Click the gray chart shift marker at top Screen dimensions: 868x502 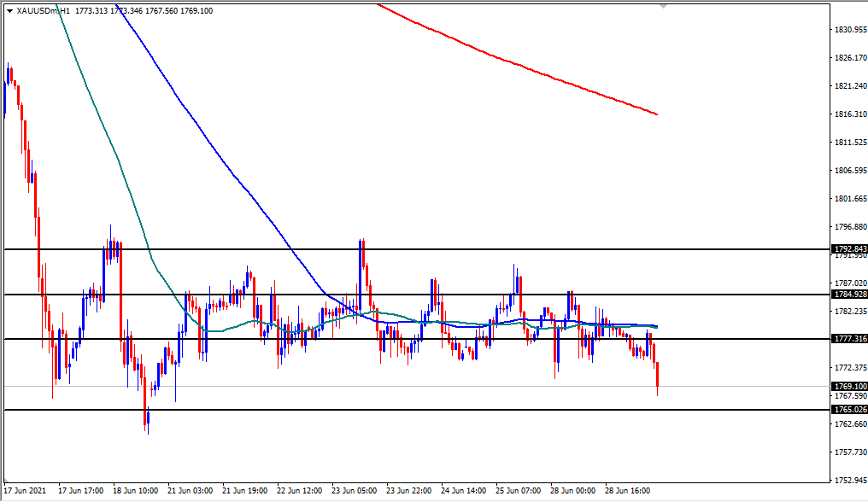[x=663, y=6]
